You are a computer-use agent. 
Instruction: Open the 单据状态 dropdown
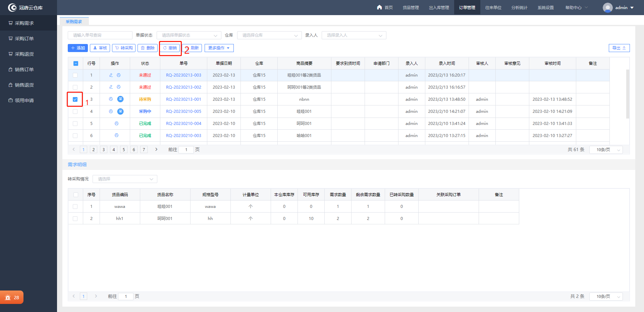point(189,35)
